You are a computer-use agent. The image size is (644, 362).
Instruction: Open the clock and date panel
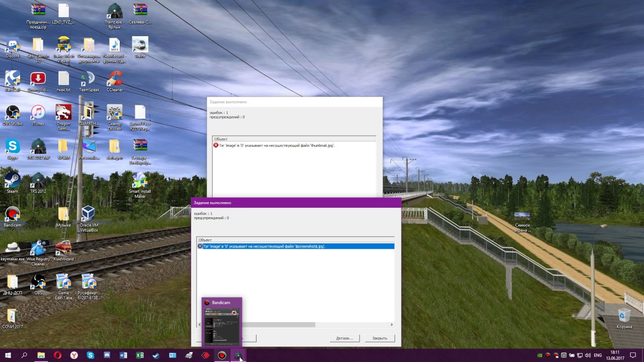[x=615, y=355]
